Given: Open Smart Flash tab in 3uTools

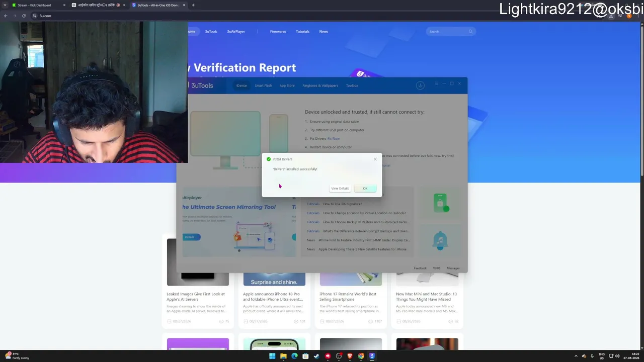Looking at the screenshot, I should click(263, 85).
